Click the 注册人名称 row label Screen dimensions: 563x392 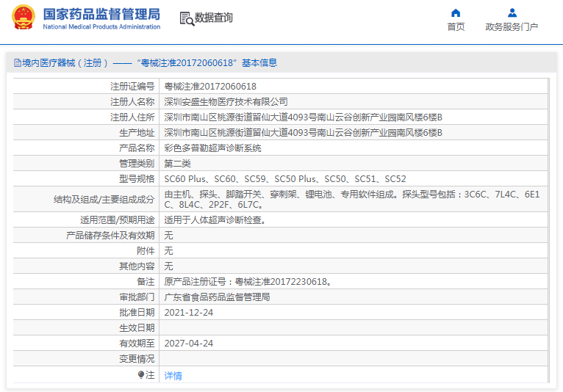[132, 102]
